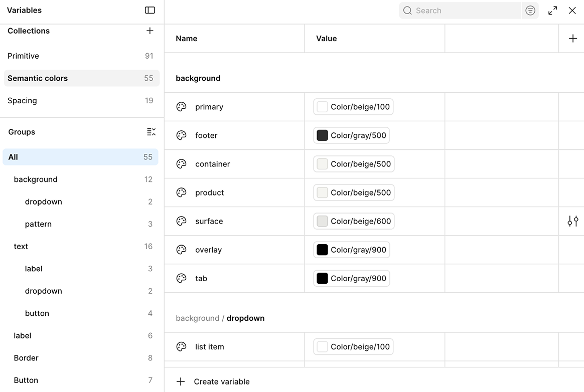Click the palette icon for footer variable
The height and width of the screenshot is (392, 584).
click(182, 135)
